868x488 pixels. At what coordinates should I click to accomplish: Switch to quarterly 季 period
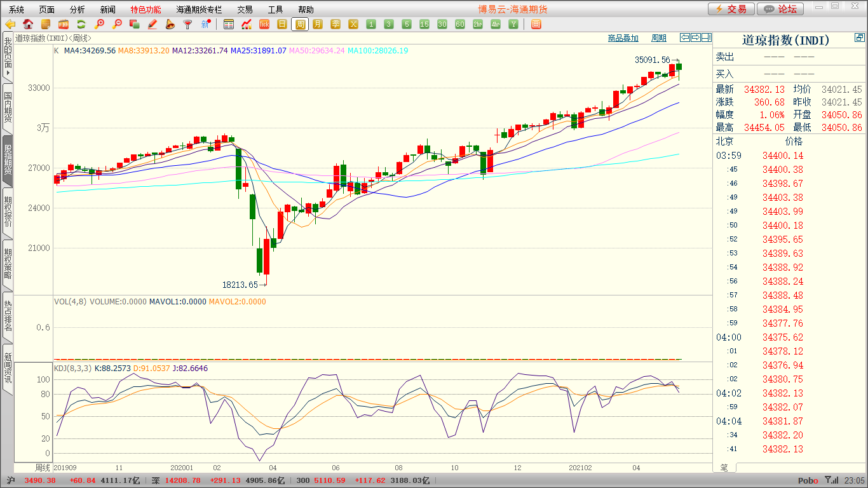click(336, 24)
